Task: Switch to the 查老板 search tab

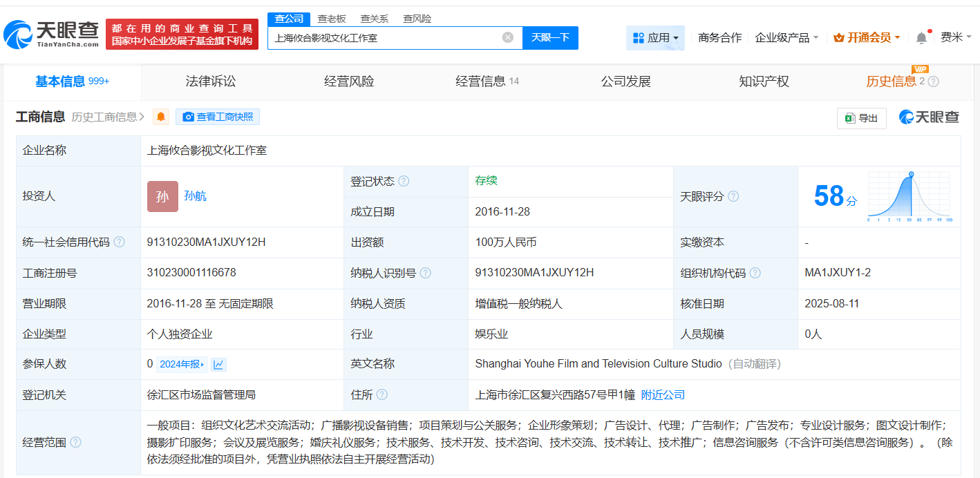Action: pos(332,19)
